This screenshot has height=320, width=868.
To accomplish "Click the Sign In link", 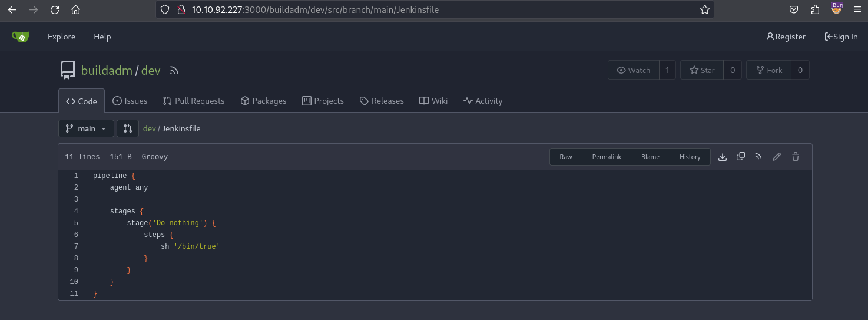I will pos(841,37).
